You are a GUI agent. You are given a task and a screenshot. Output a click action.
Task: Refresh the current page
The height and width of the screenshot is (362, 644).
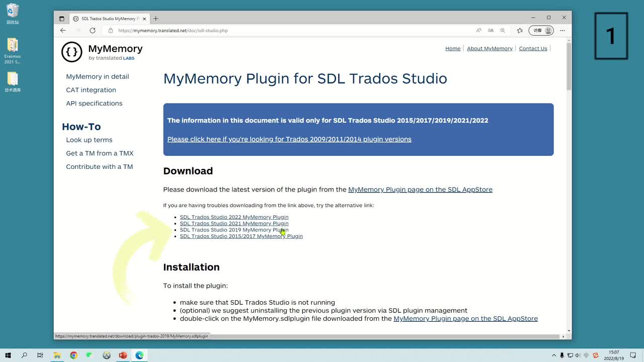(x=93, y=31)
